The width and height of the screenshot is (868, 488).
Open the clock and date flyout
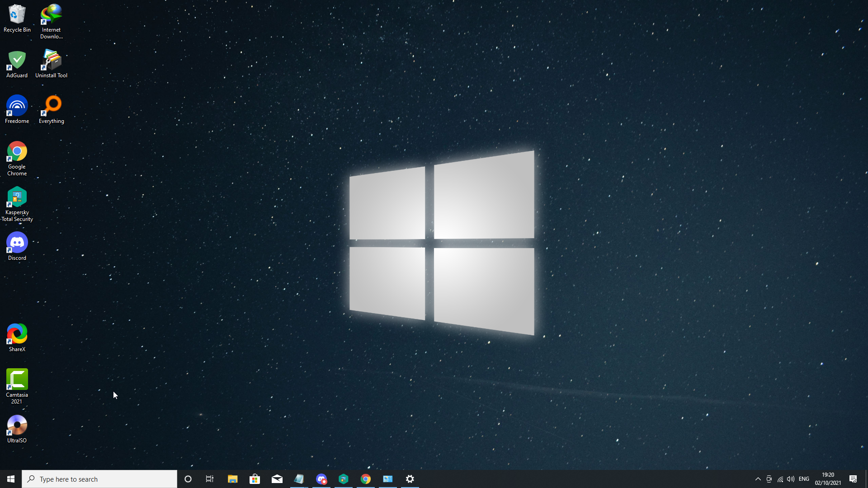pos(828,479)
